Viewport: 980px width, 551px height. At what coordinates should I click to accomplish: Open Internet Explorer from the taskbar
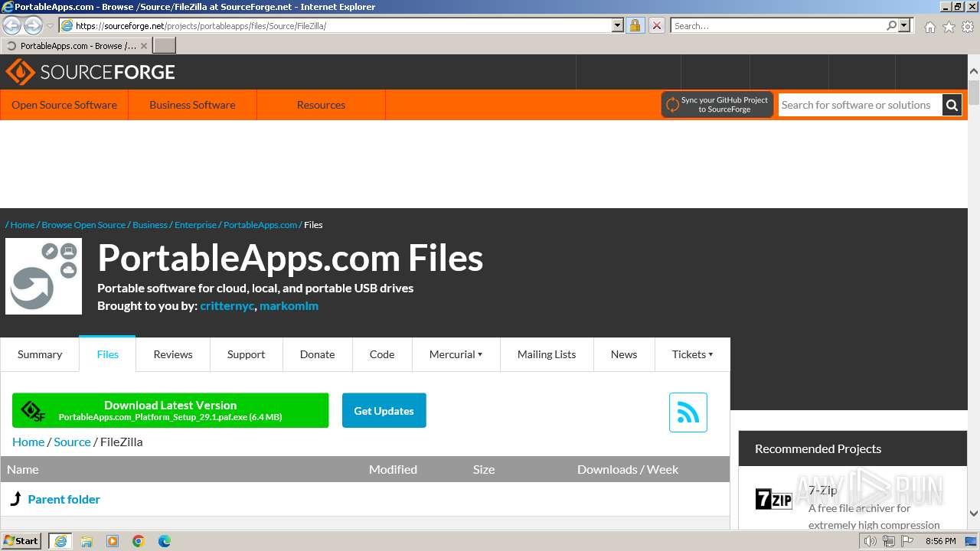click(x=60, y=541)
